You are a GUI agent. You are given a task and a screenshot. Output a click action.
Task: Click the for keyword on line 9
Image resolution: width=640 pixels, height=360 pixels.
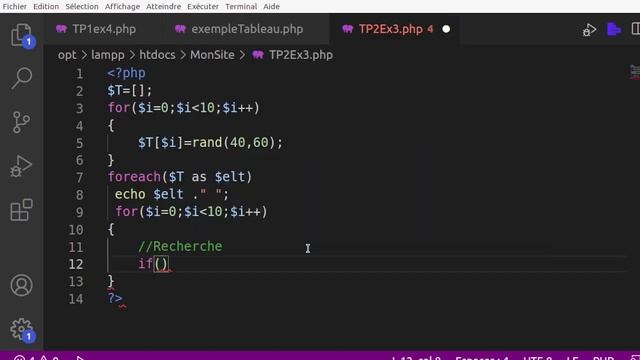(x=127, y=211)
